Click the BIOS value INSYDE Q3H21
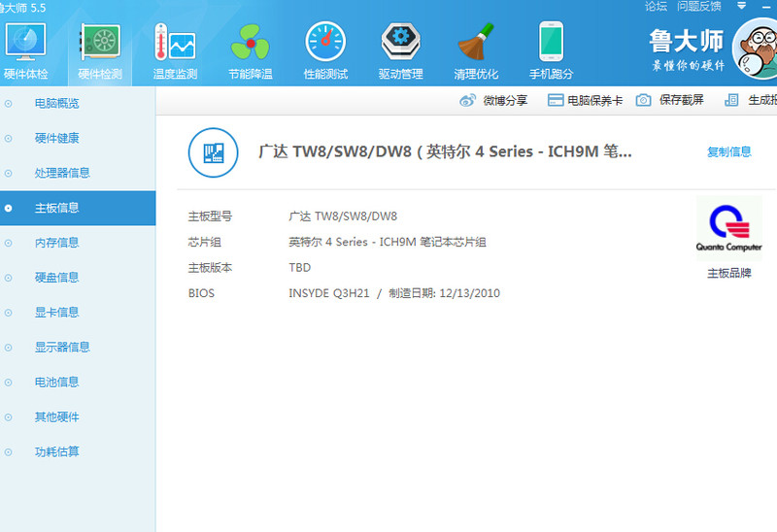Screen dimensions: 777x532 click(394, 293)
